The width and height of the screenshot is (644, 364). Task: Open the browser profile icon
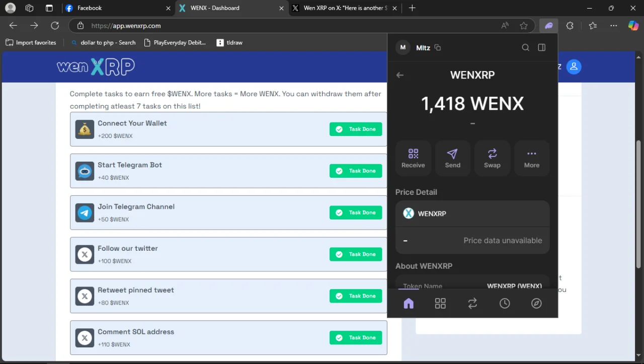[10, 8]
